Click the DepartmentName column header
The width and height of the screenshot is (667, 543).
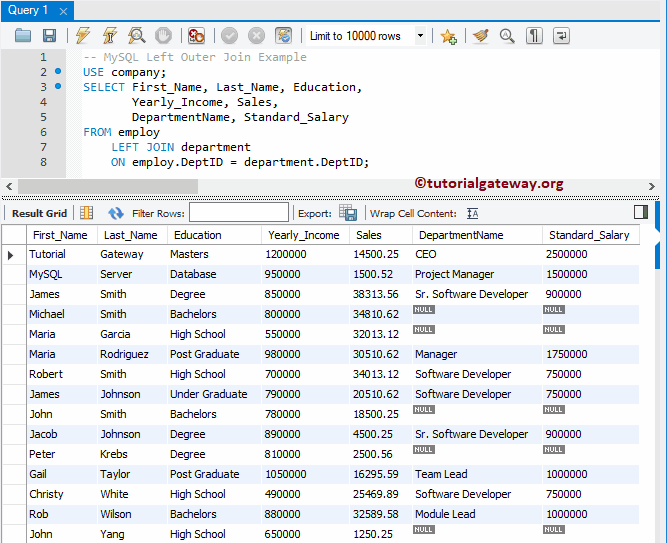(x=461, y=235)
